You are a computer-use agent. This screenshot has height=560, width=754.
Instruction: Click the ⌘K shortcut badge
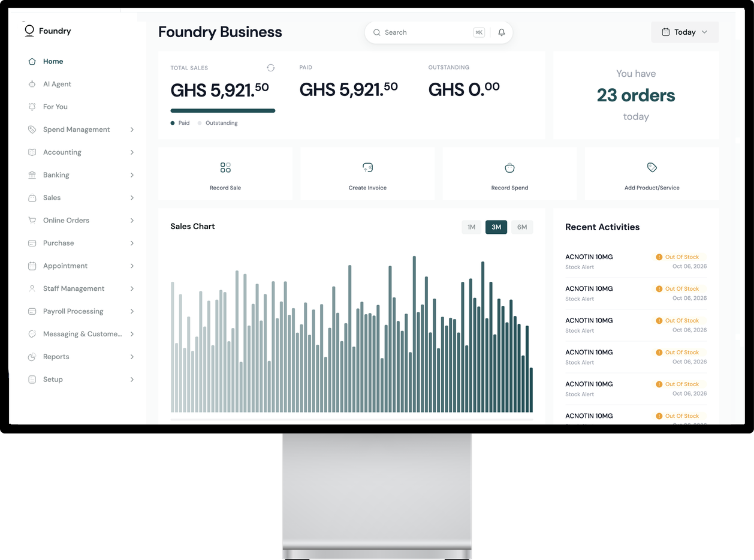coord(479,32)
